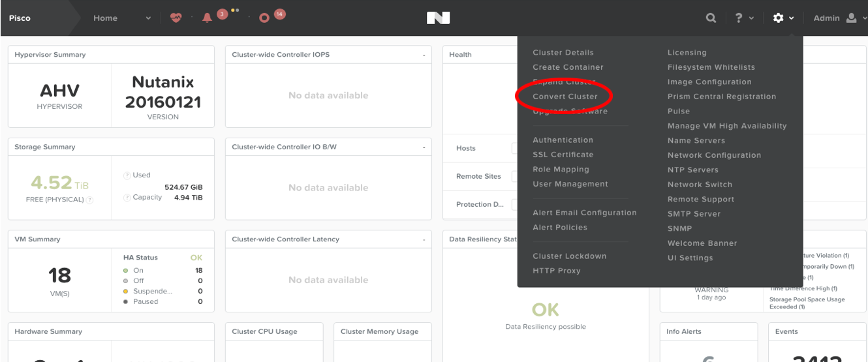Open the SSL Certificate option
868x362 pixels.
[563, 155]
